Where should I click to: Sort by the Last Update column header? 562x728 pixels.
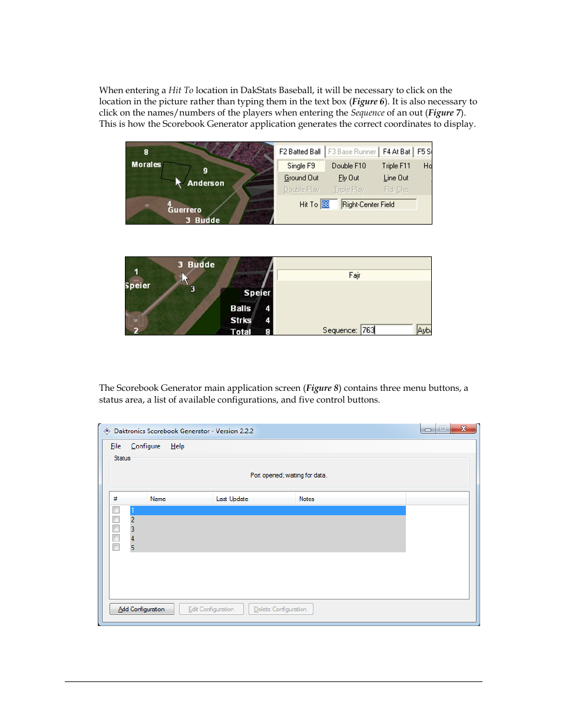click(254, 499)
